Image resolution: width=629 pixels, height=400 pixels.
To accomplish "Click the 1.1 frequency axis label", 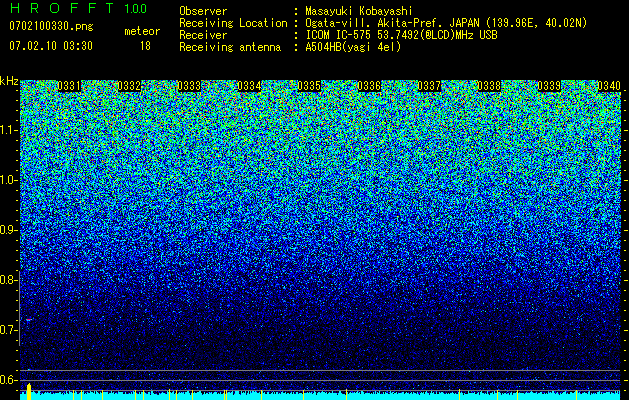I will tap(8, 130).
